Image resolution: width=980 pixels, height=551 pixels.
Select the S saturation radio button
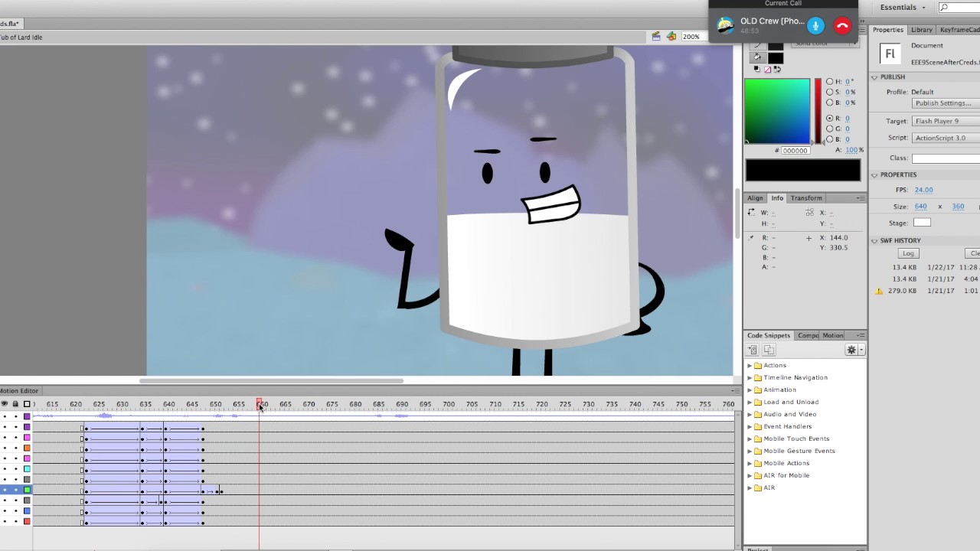tap(829, 92)
